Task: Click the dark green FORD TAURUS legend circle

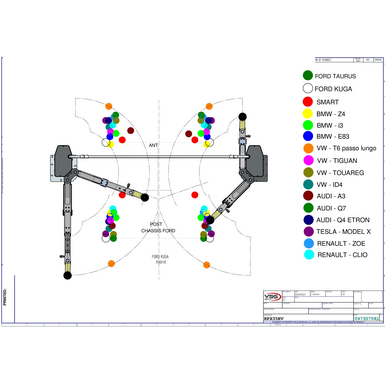Action: coord(308,75)
